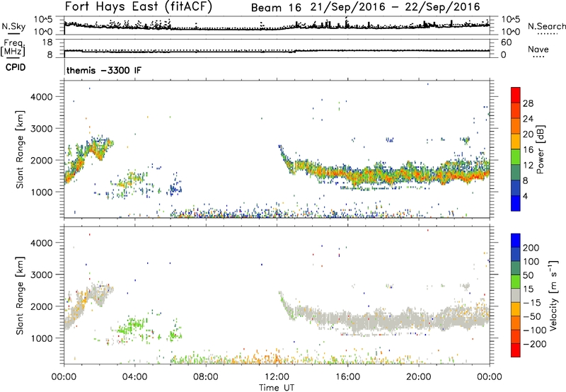The image size is (566, 392).
Task: Click the '60' tick beside the Nave scale
Action: [506, 42]
